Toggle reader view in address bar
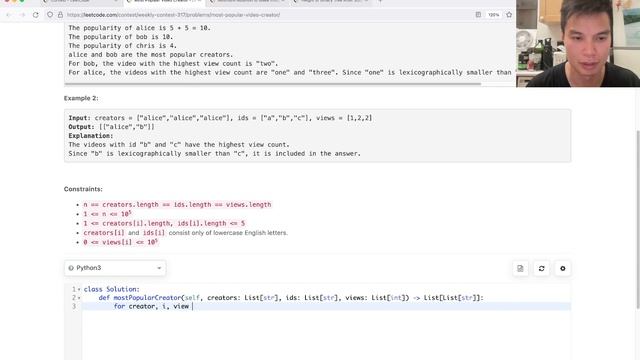The image size is (640, 360). 478,15
